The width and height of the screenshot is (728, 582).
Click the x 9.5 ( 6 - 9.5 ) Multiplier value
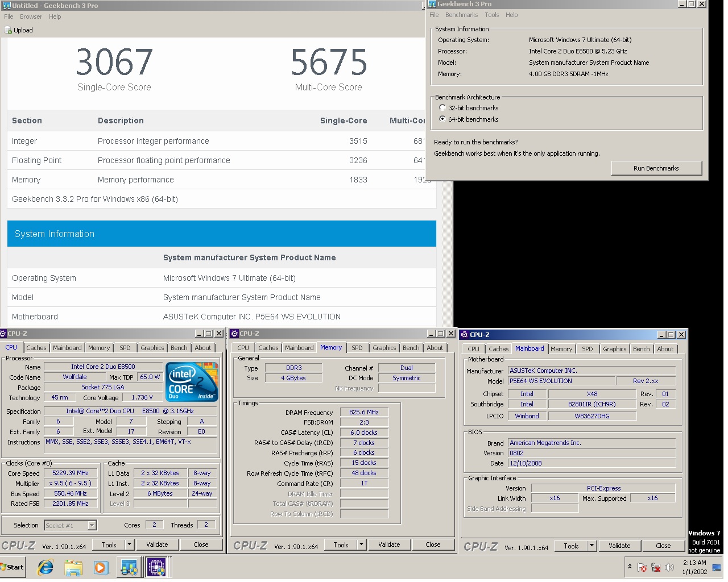71,483
